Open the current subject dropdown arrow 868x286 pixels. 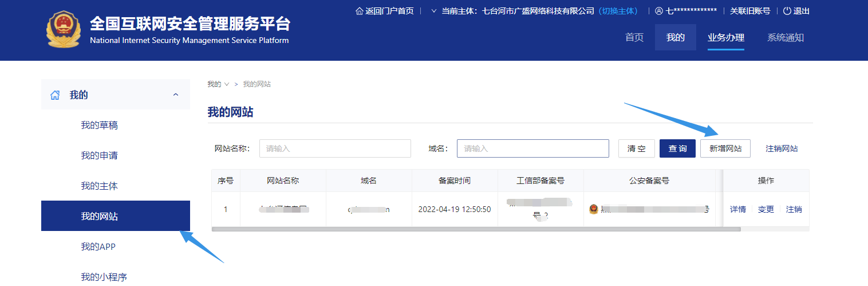tap(433, 11)
